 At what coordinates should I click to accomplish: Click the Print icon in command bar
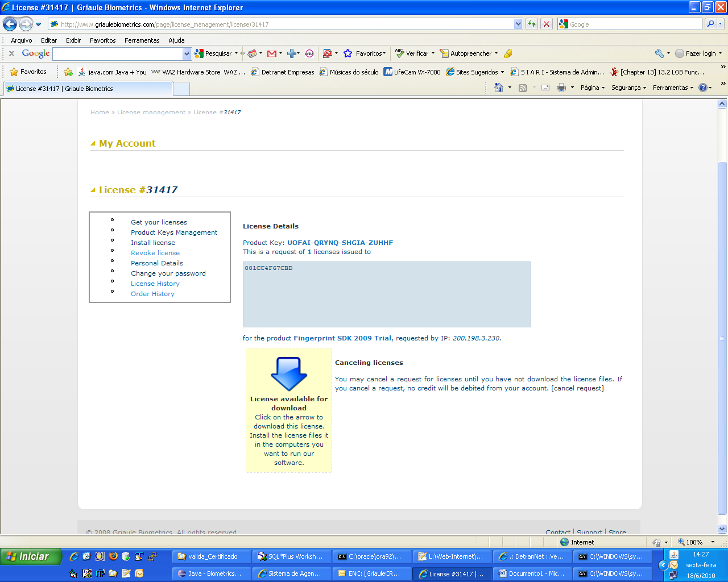pos(561,88)
